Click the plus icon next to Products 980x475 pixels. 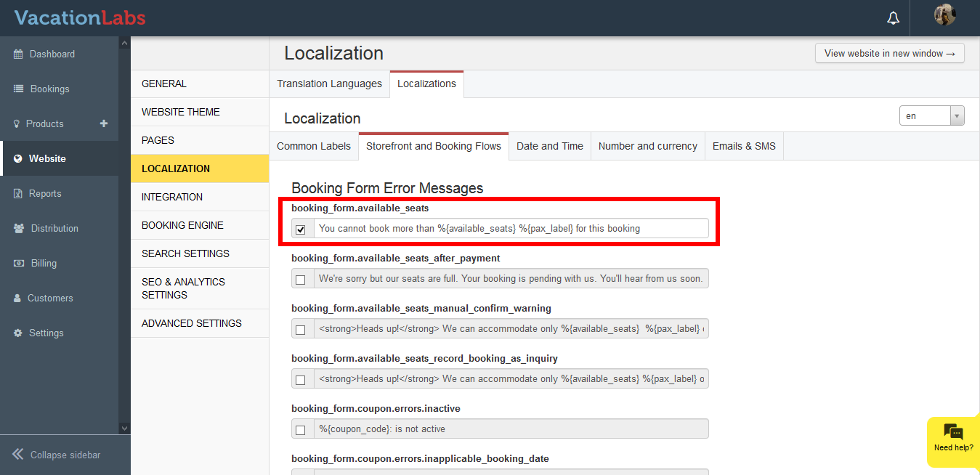click(104, 123)
